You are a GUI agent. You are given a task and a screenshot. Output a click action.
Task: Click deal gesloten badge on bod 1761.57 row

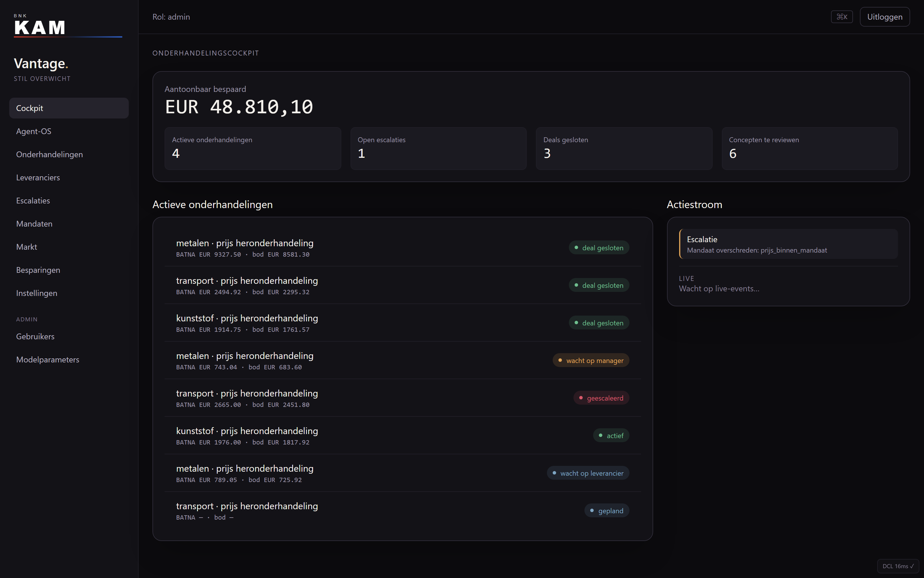[x=599, y=323]
